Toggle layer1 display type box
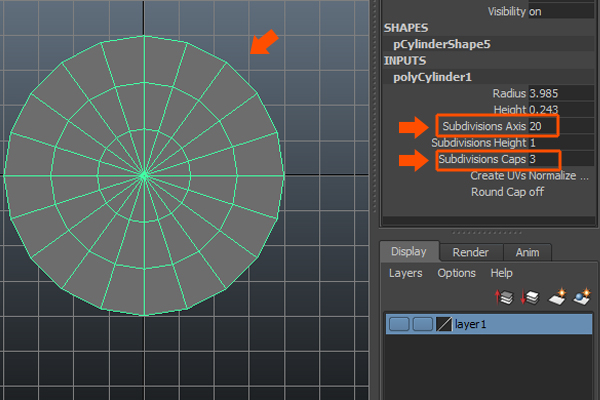Image resolution: width=600 pixels, height=400 pixels. (x=422, y=324)
